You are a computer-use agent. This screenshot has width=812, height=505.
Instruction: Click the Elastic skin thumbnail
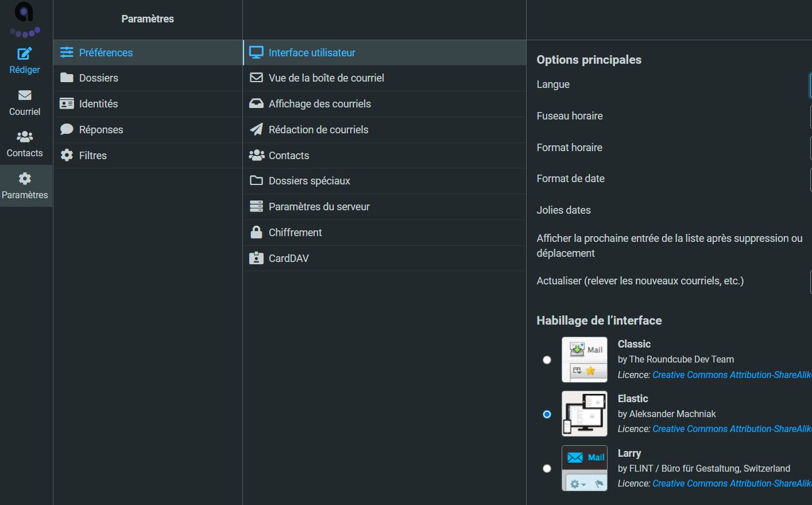pyautogui.click(x=584, y=414)
